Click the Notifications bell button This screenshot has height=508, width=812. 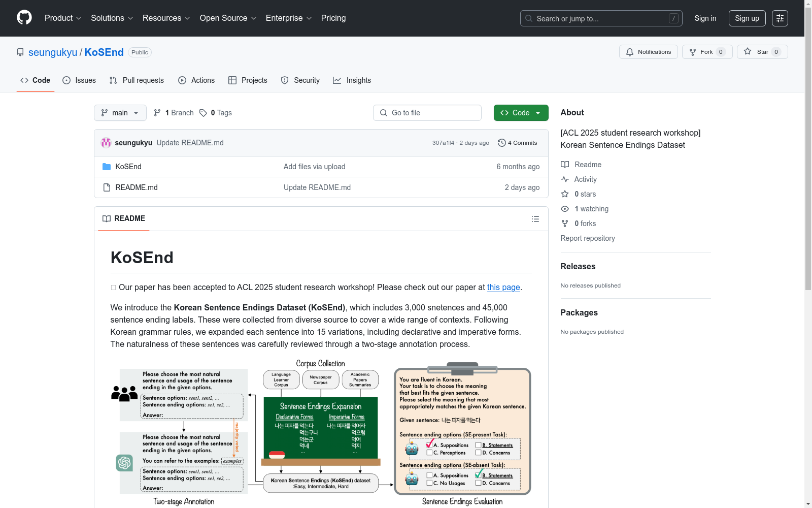click(x=649, y=52)
